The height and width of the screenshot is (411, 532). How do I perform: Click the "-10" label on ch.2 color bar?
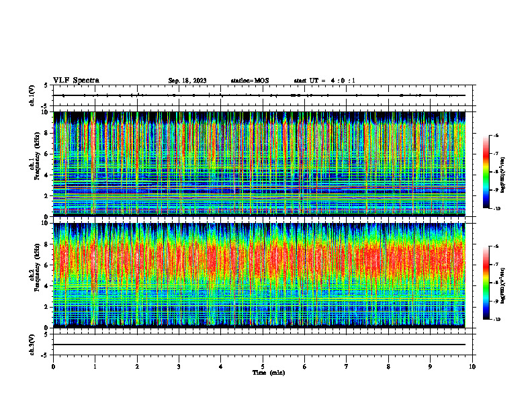point(496,320)
